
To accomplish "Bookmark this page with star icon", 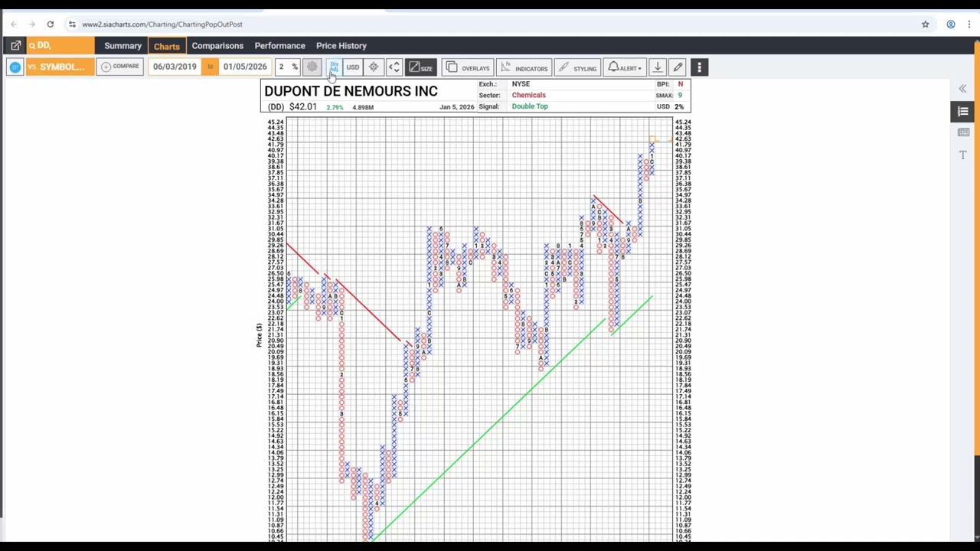I will click(925, 24).
